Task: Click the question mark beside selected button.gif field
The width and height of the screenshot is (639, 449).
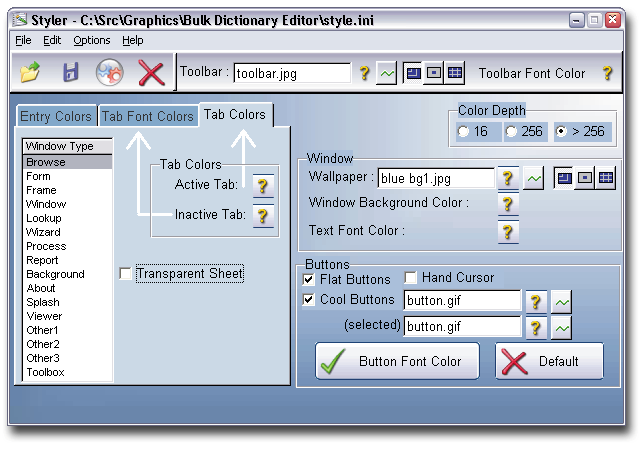Action: coord(536,327)
